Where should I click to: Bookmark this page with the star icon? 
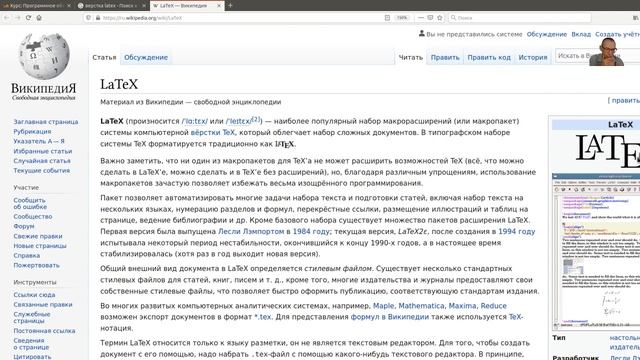(440, 18)
